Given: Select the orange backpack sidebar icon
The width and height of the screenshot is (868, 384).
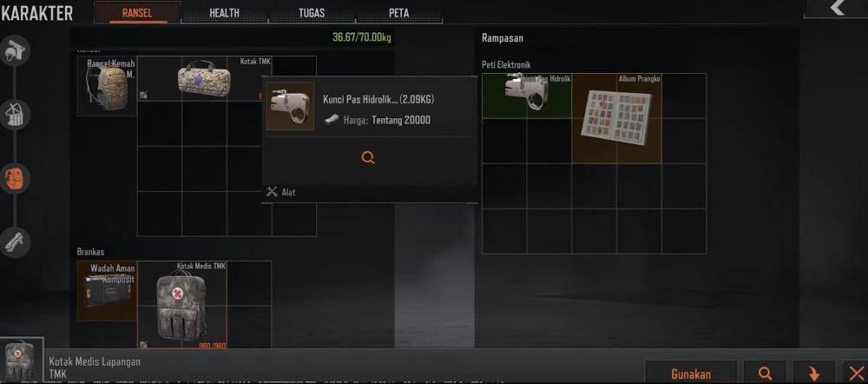Looking at the screenshot, I should (x=15, y=178).
